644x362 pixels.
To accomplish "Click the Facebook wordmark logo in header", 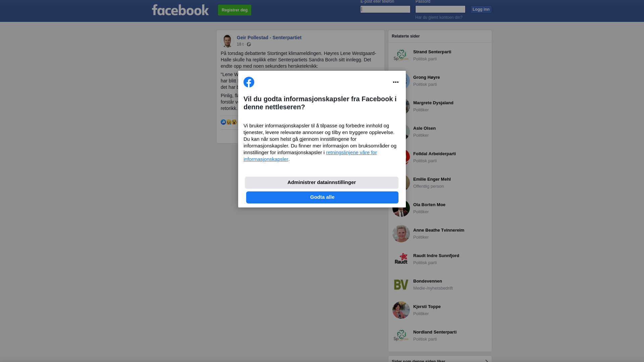I will click(x=180, y=10).
